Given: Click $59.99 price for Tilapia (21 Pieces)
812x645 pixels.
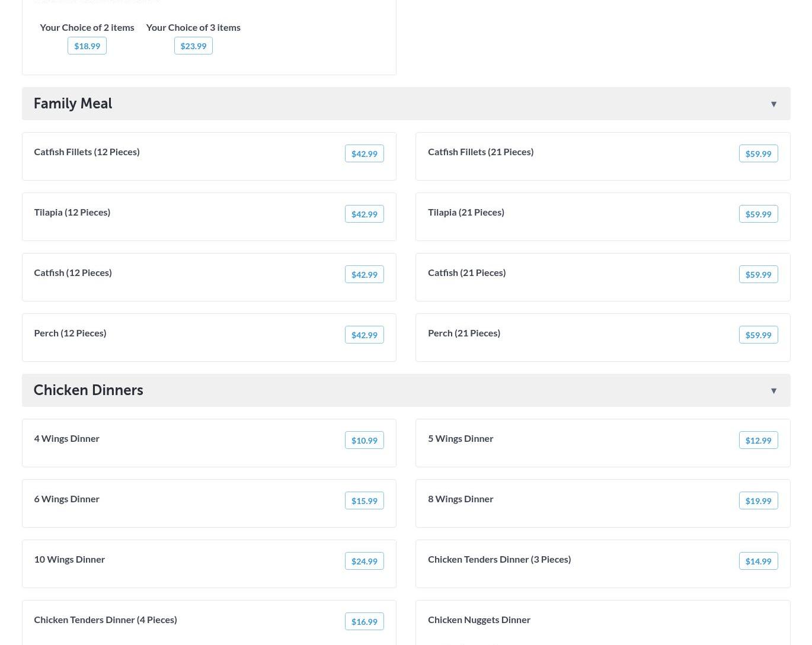Looking at the screenshot, I should [758, 214].
